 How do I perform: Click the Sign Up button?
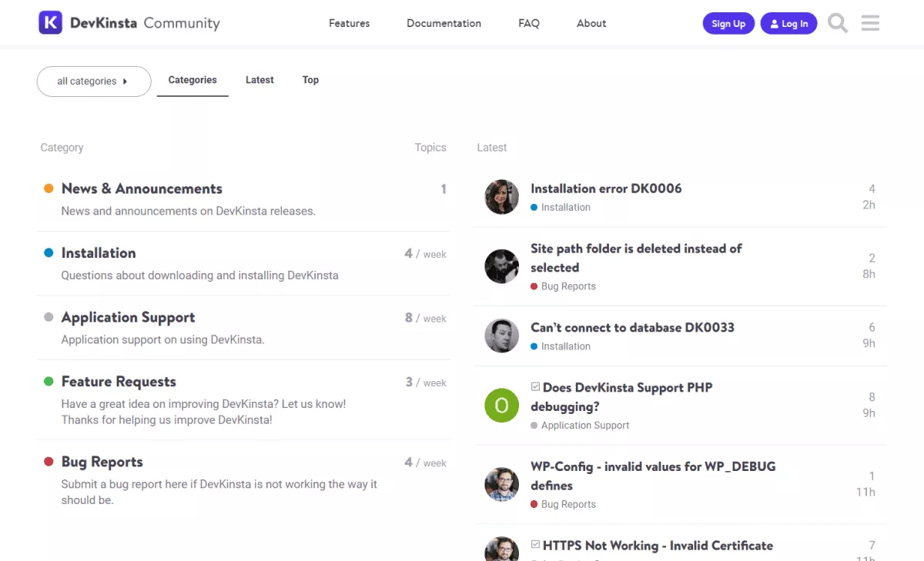[728, 24]
